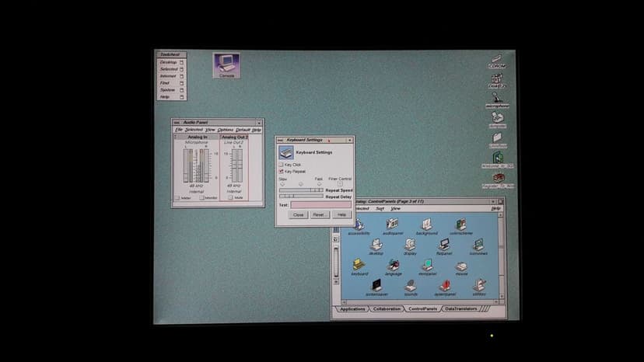Toggle the Mute checkbox for Analog Out
Image resolution: width=644 pixels, height=362 pixels.
point(230,198)
